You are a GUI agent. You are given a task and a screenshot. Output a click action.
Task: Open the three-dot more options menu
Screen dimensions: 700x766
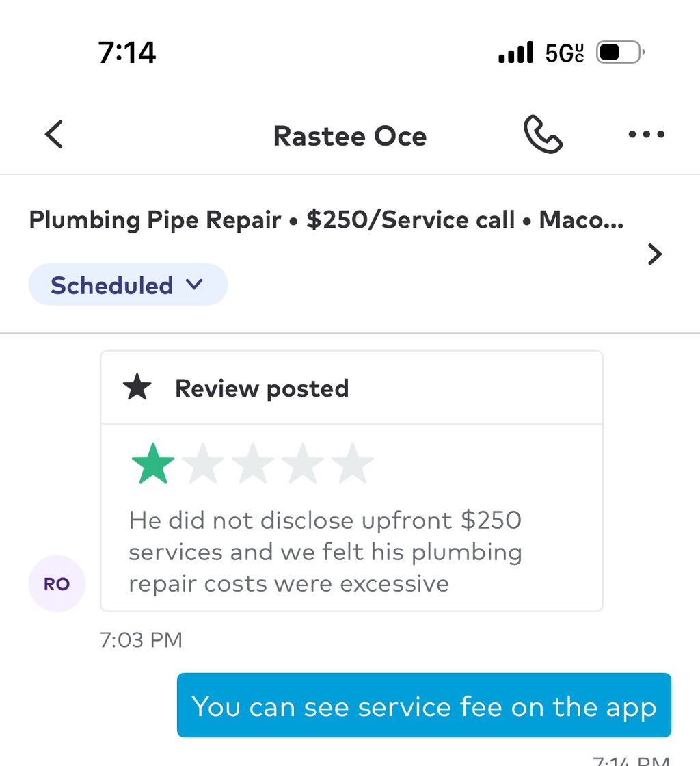click(646, 134)
